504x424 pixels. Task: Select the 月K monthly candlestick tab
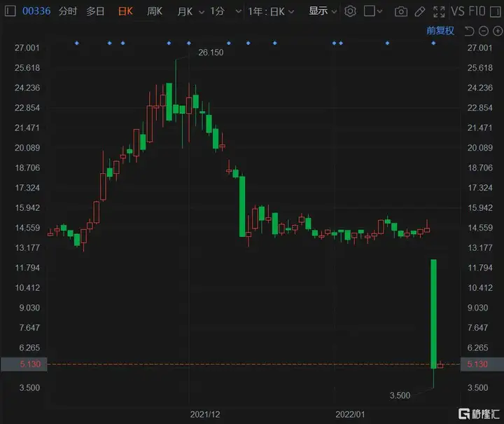185,12
